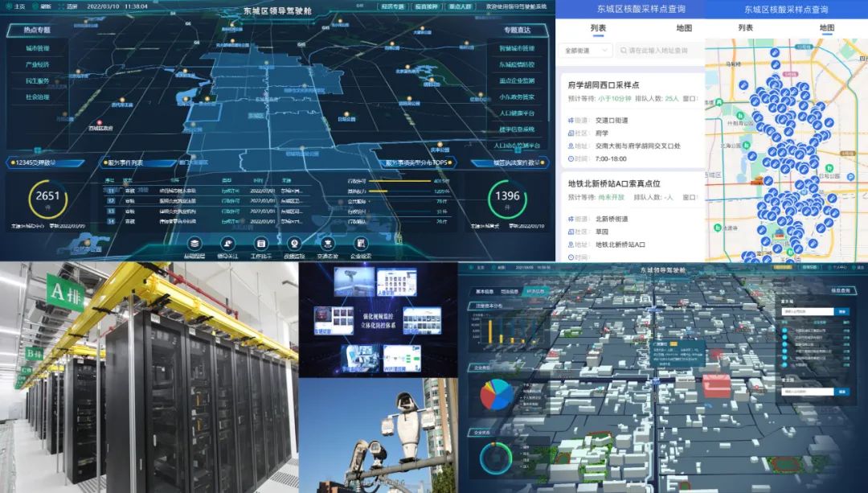Click the red 西城区政府 map marker
The height and width of the screenshot is (493, 868).
coord(100,122)
